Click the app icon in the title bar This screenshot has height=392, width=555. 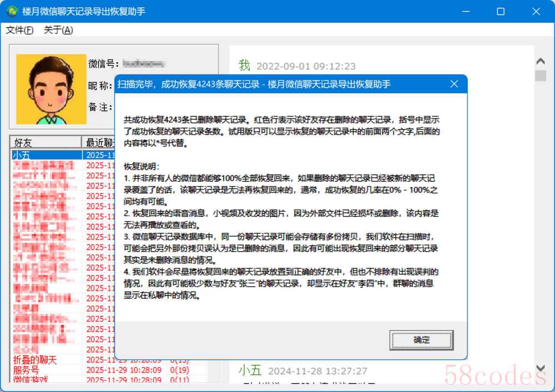tap(12, 11)
